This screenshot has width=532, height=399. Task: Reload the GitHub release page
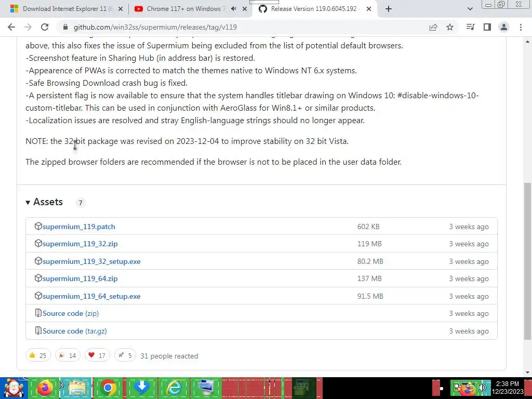click(x=45, y=27)
